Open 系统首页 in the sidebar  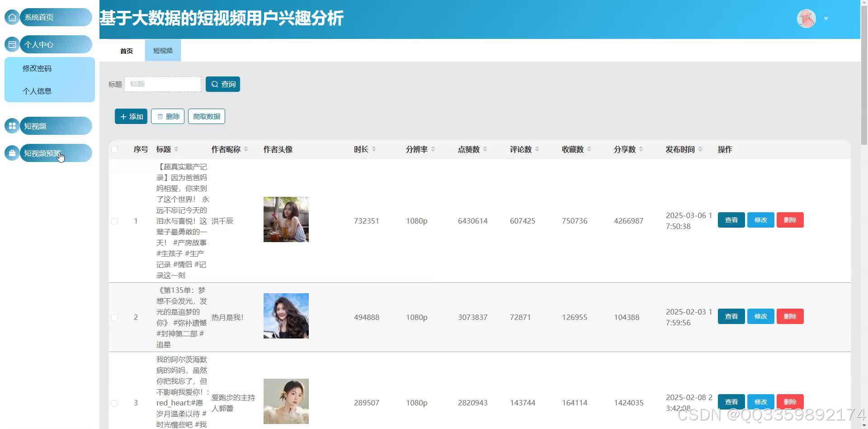pyautogui.click(x=56, y=17)
